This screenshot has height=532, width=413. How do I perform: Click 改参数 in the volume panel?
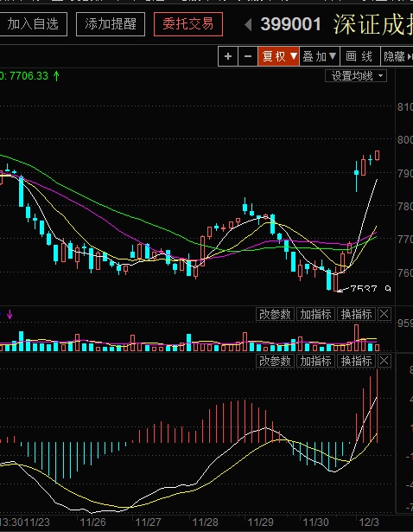pos(275,314)
